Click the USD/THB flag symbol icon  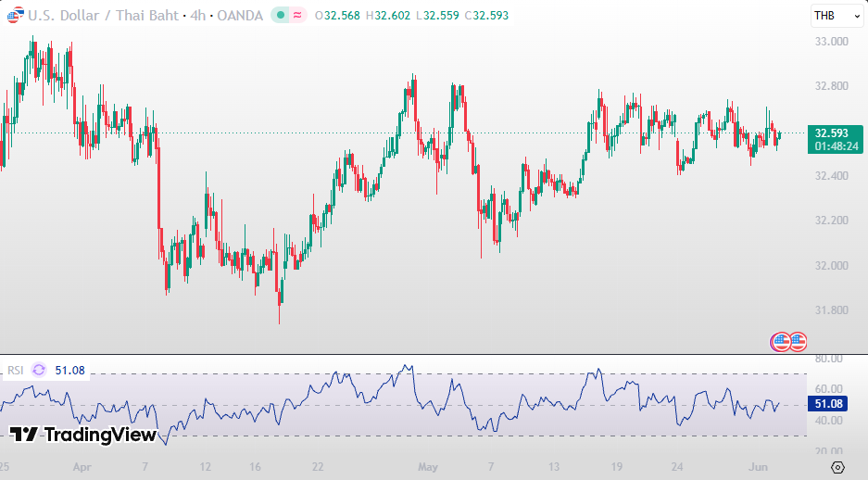pyautogui.click(x=16, y=16)
